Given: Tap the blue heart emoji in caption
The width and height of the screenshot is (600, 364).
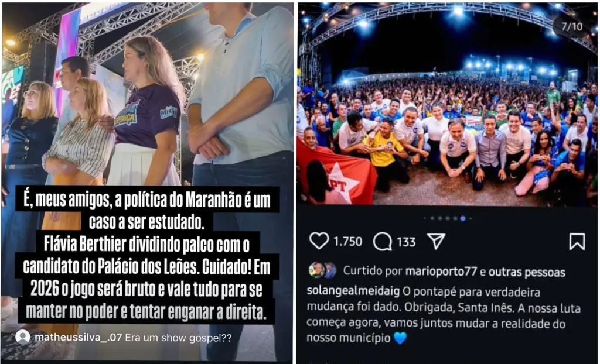Looking at the screenshot, I should tap(400, 338).
